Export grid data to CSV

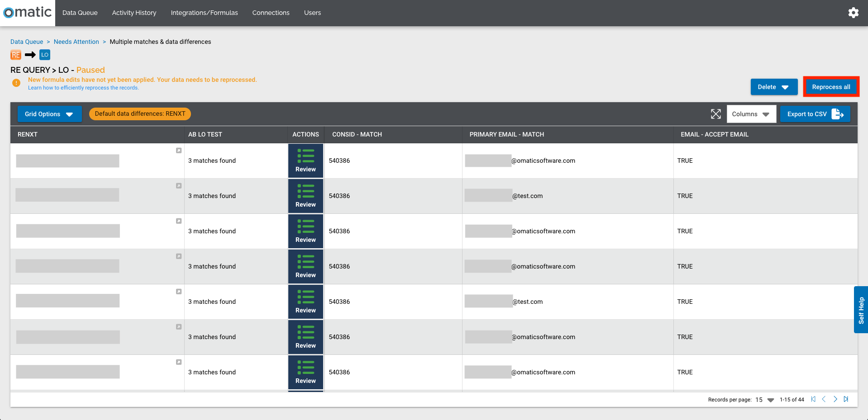(x=815, y=114)
